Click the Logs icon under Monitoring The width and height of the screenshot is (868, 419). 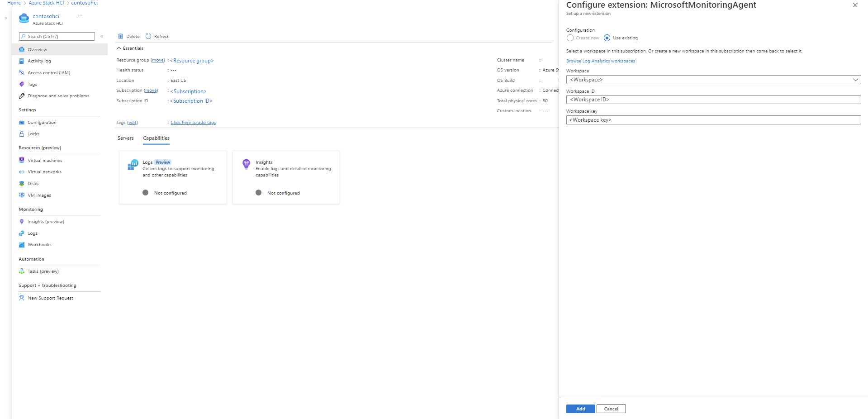coord(22,233)
